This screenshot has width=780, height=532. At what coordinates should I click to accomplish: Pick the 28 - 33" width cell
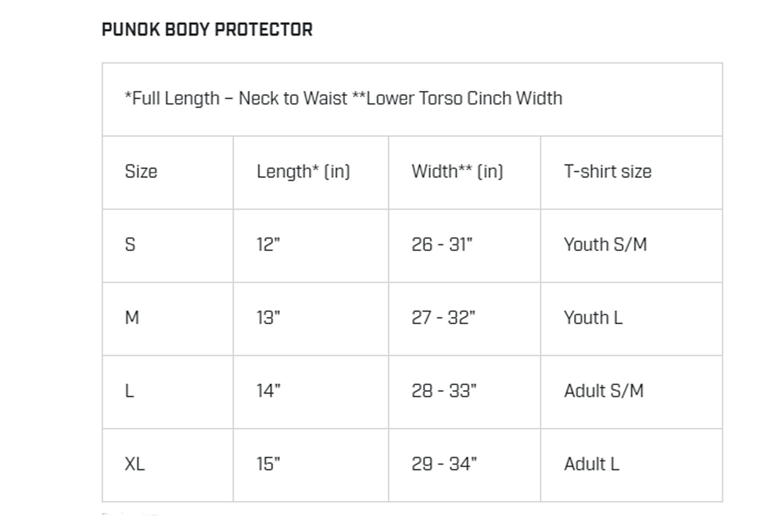click(x=444, y=391)
